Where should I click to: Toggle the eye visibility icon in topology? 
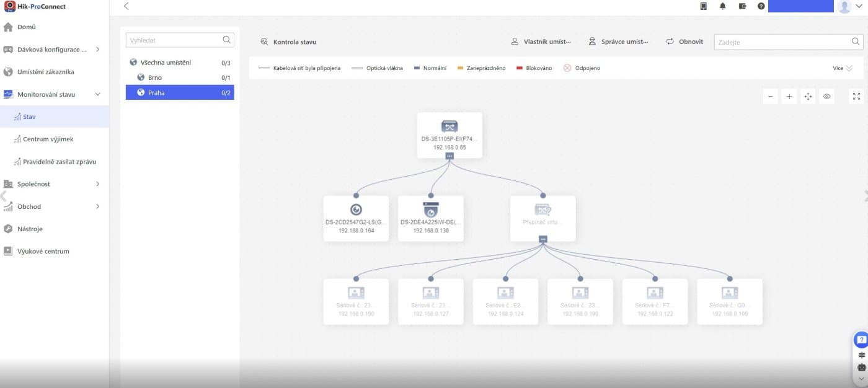(826, 97)
